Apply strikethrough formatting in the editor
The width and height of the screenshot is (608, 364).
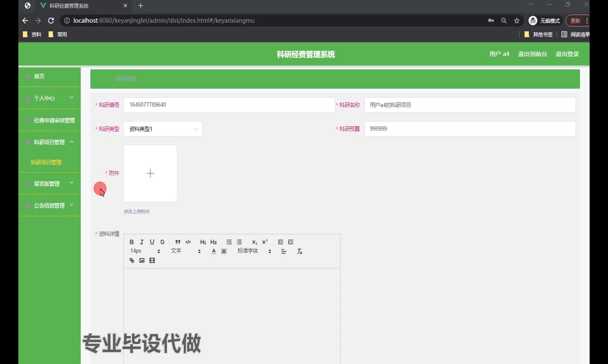tap(162, 242)
